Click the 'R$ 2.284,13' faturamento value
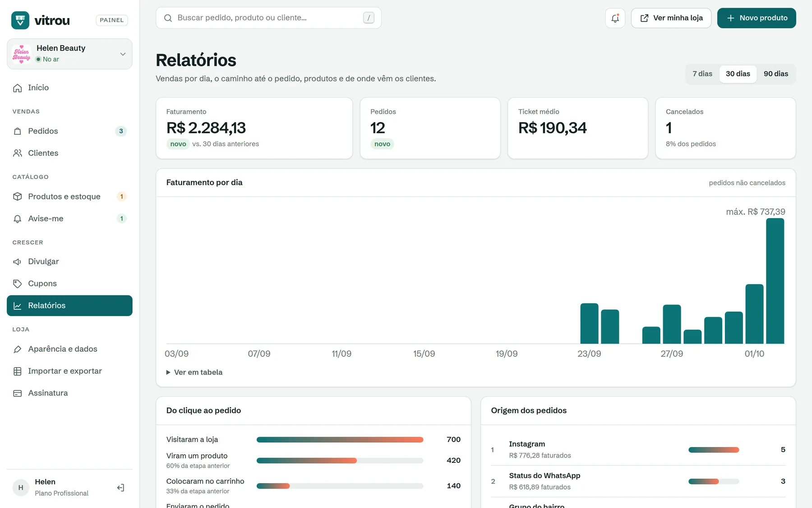Image resolution: width=812 pixels, height=508 pixels. pyautogui.click(x=206, y=128)
